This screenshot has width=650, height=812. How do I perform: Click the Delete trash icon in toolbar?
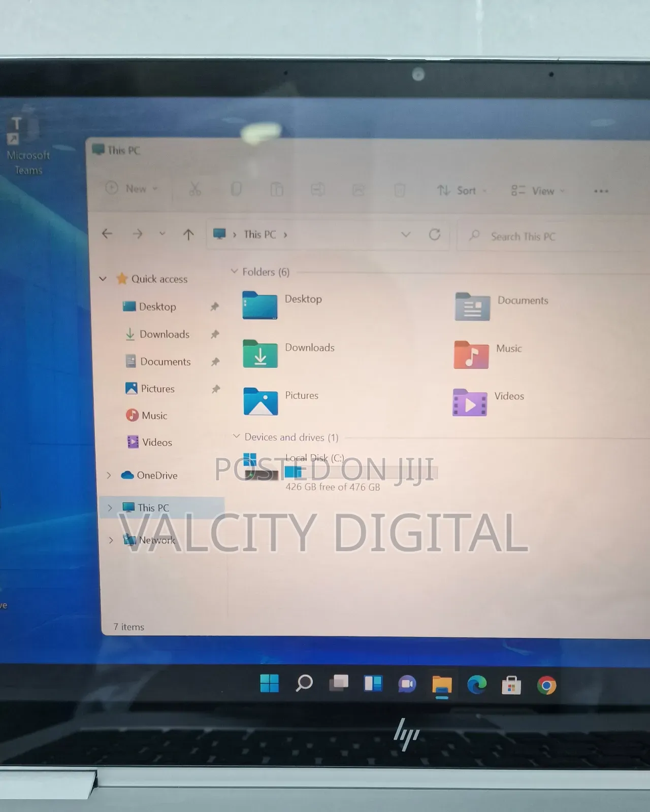pos(400,190)
